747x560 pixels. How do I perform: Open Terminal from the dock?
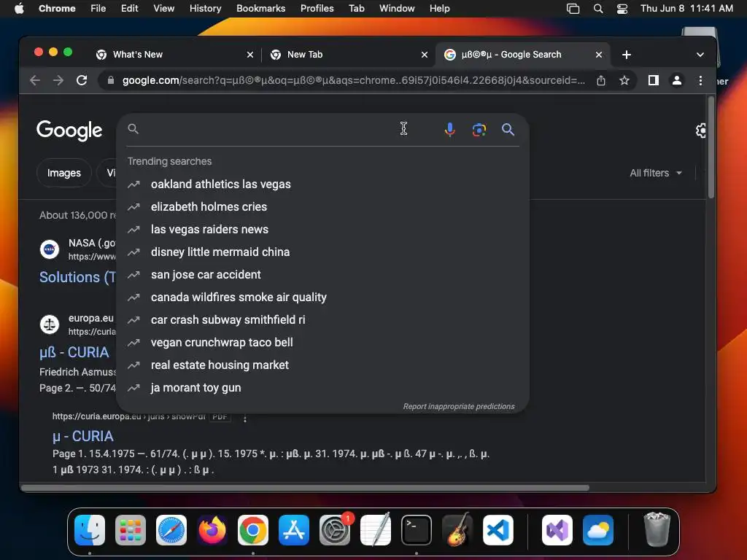pyautogui.click(x=417, y=529)
